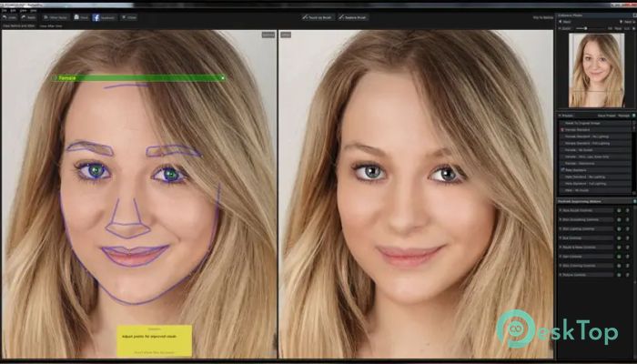Select the Male Standard preset
The height and width of the screenshot is (364, 637).
click(x=595, y=170)
